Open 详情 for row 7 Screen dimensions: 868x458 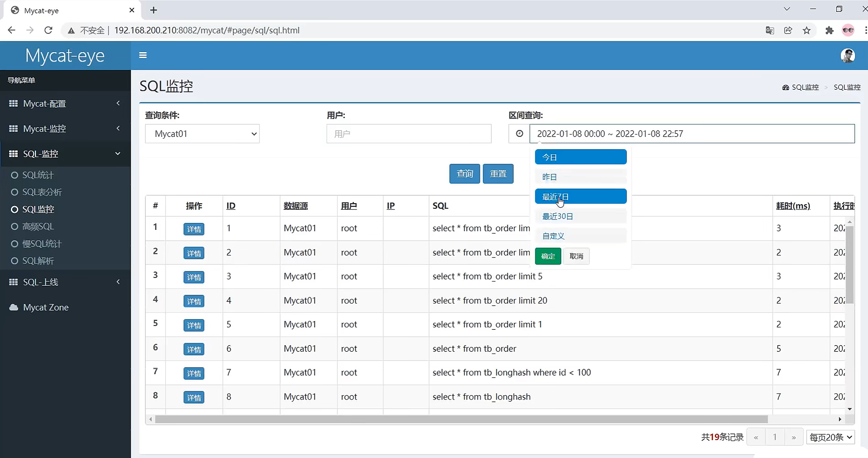tap(194, 373)
